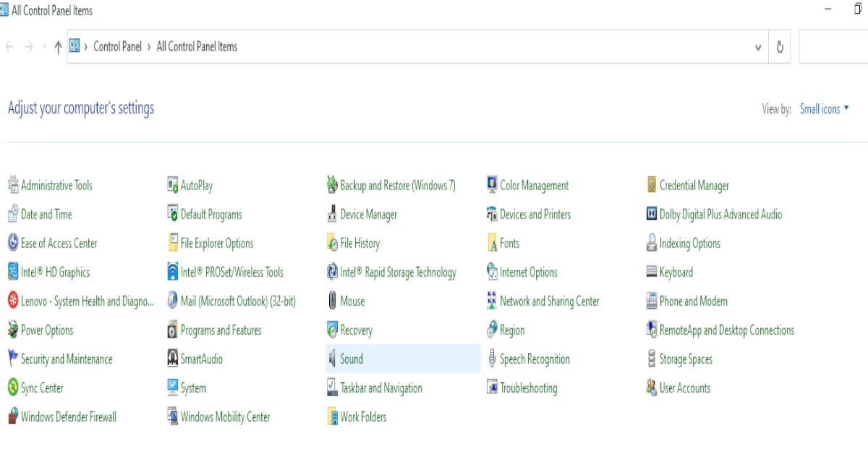Expand the recent locations arrow beside navigation buttons
This screenshot has height=454, width=868.
pos(44,47)
